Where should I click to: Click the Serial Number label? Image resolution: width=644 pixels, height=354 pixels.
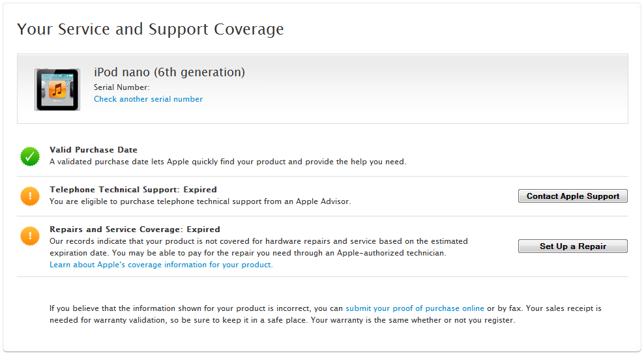tap(122, 87)
